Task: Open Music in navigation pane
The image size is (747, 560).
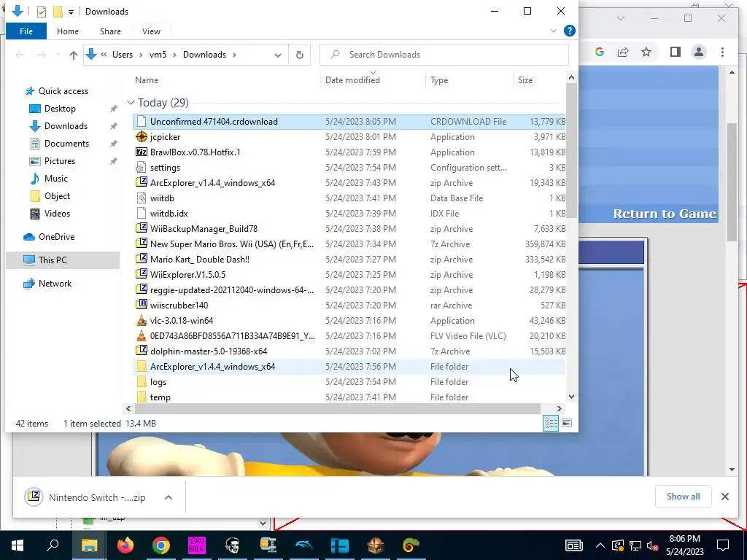Action: (x=55, y=179)
